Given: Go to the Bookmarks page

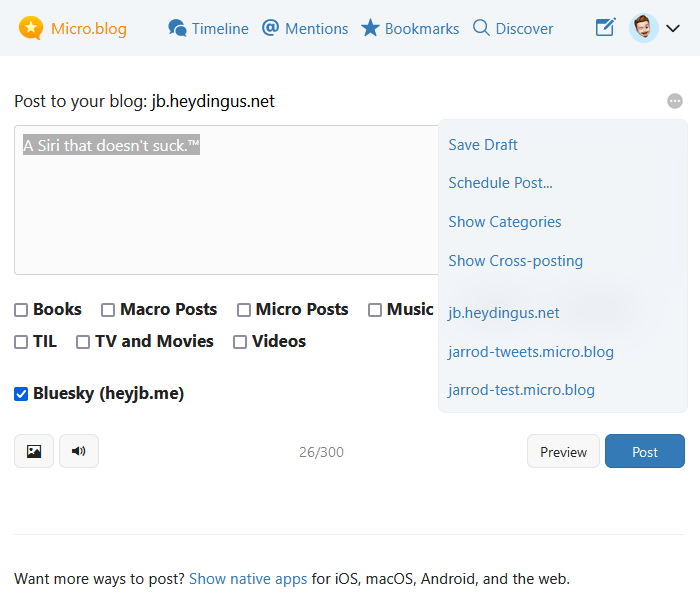Looking at the screenshot, I should click(x=422, y=29).
